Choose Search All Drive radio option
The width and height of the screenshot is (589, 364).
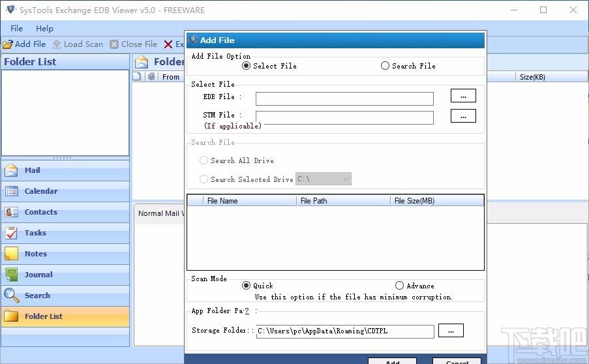point(204,160)
